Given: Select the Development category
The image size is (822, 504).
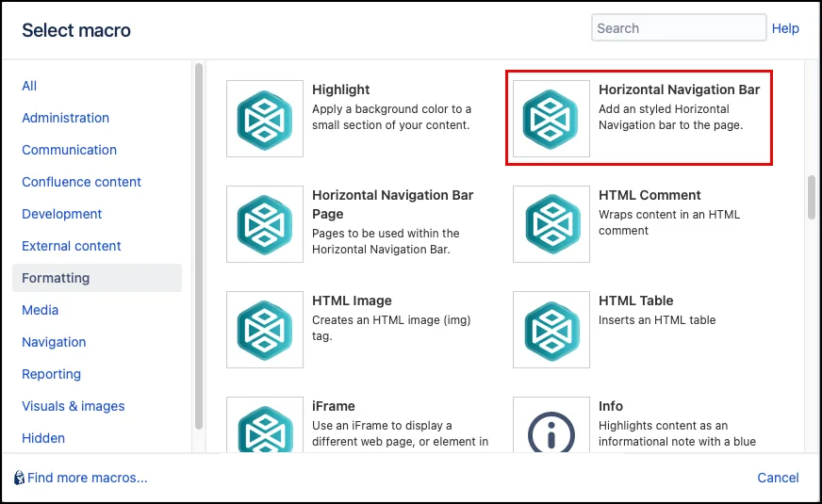Looking at the screenshot, I should click(x=62, y=214).
